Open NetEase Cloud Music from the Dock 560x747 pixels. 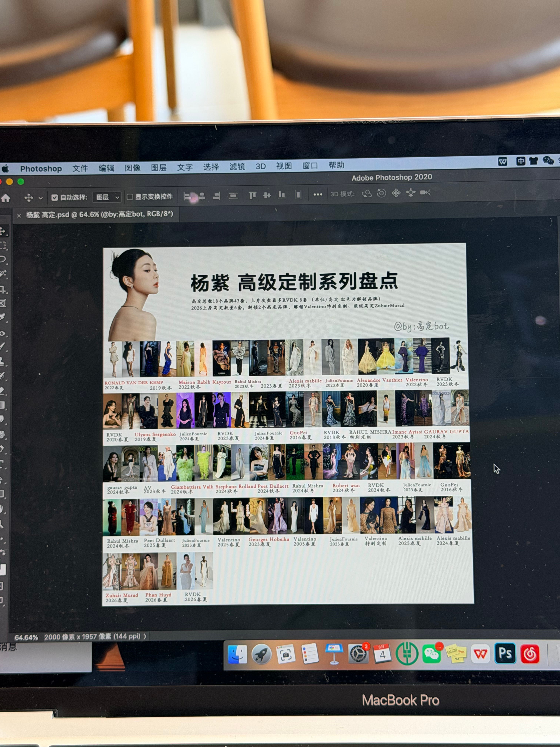(x=530, y=653)
